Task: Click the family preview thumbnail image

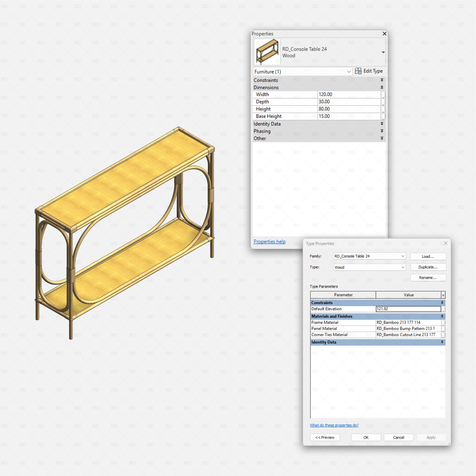Action: (x=267, y=52)
